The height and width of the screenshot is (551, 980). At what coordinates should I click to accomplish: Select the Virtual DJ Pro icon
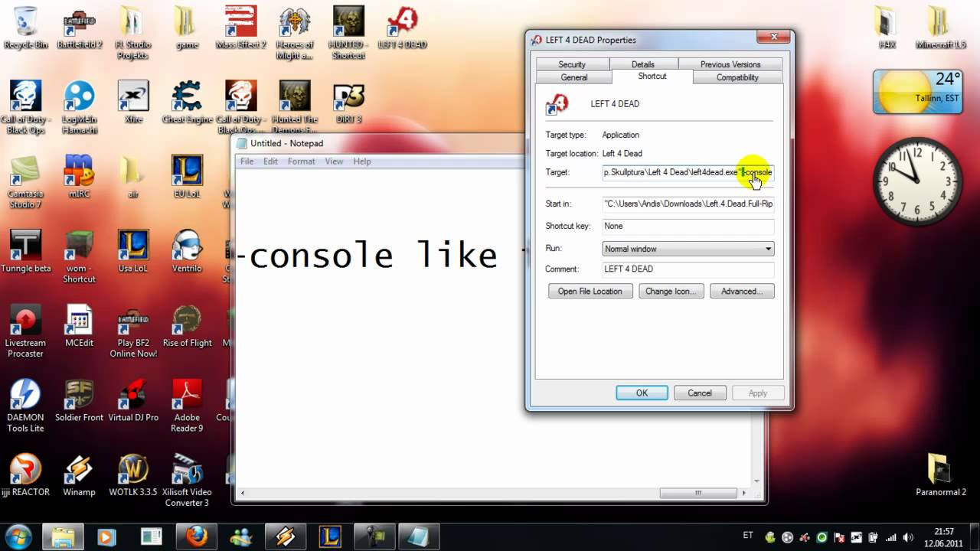tap(132, 401)
